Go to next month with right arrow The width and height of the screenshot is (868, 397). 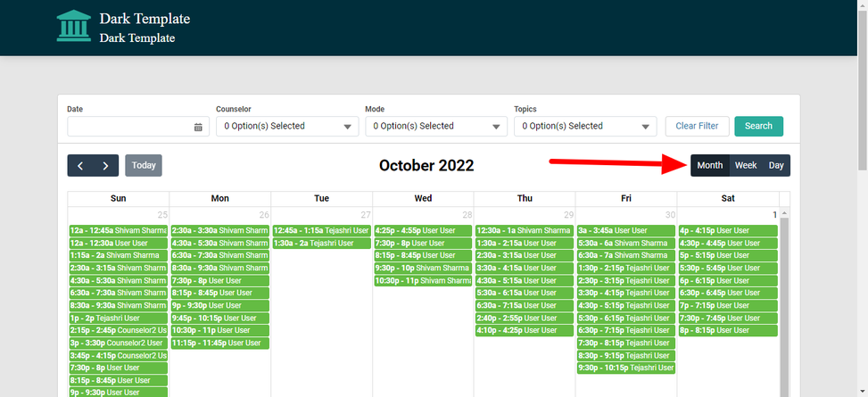tap(105, 165)
